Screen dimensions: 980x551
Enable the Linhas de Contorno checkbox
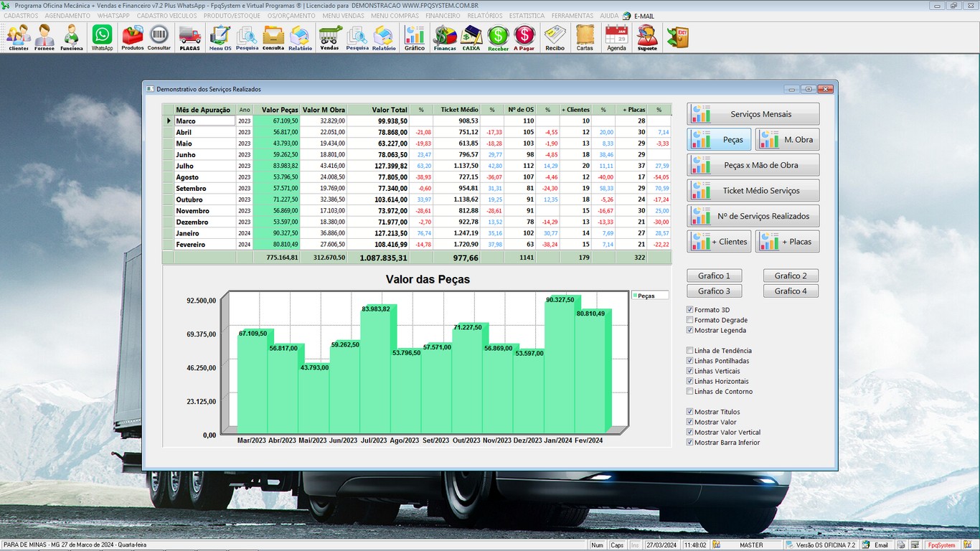pos(690,391)
